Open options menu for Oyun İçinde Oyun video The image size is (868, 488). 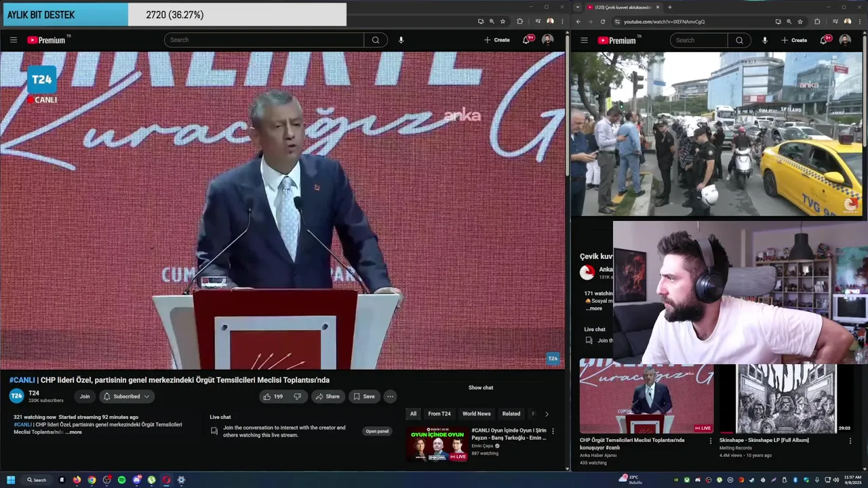pyautogui.click(x=553, y=431)
